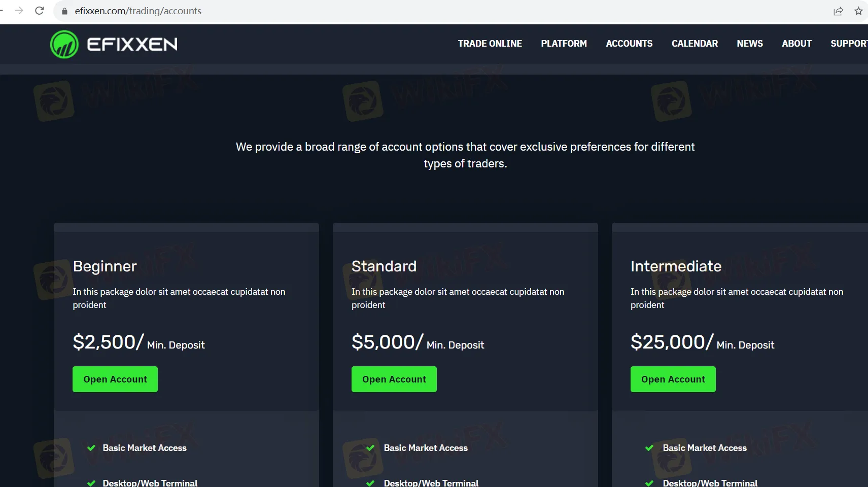Go to the ACCOUNTS nav item
Image resolution: width=868 pixels, height=487 pixels.
629,44
